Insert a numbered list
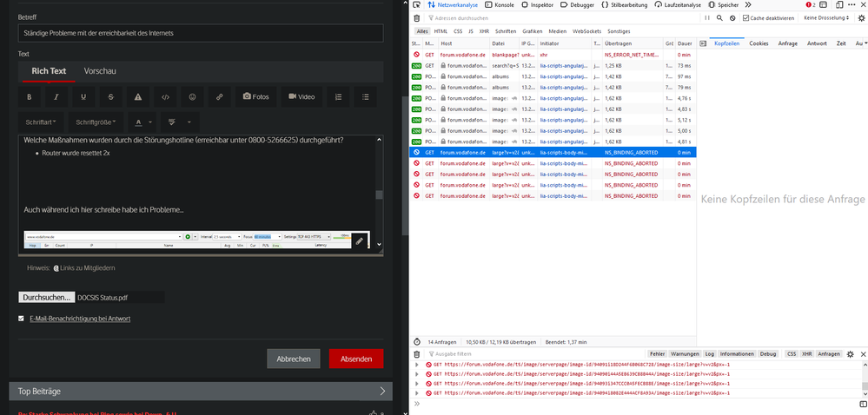This screenshot has height=415, width=868. 338,97
